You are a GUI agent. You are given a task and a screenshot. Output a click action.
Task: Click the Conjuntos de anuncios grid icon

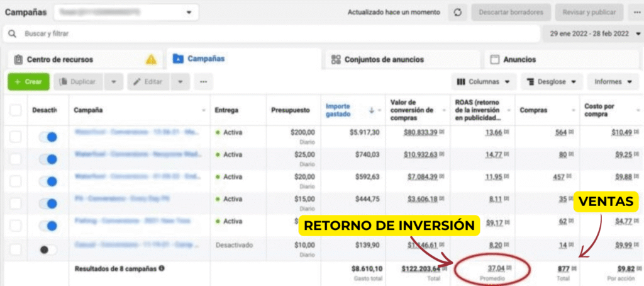336,60
